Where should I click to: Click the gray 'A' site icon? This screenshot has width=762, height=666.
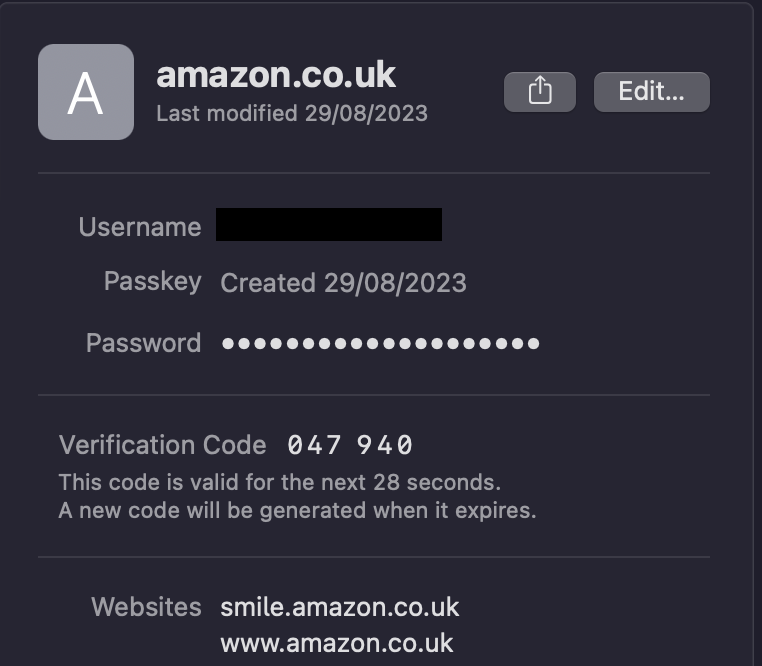[86, 92]
